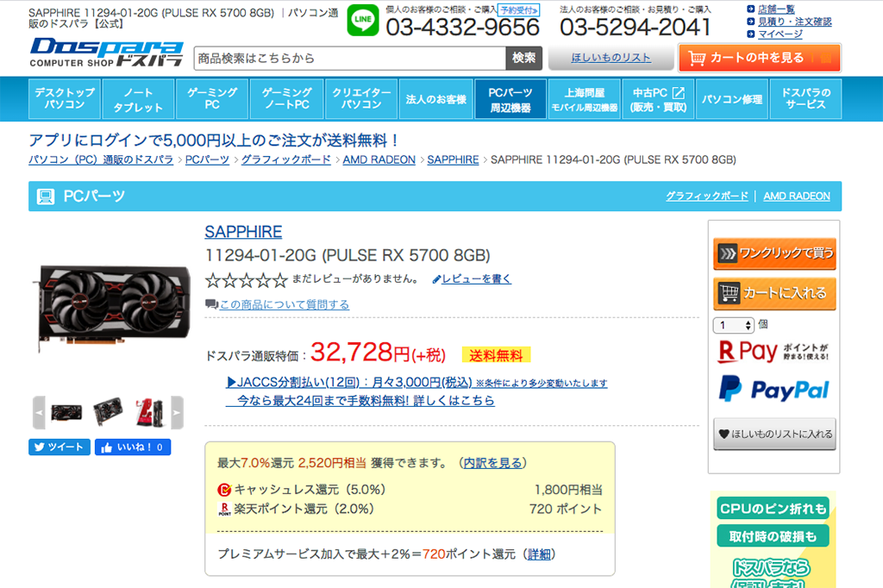Click the 検索 search button
The height and width of the screenshot is (588, 883).
click(523, 58)
